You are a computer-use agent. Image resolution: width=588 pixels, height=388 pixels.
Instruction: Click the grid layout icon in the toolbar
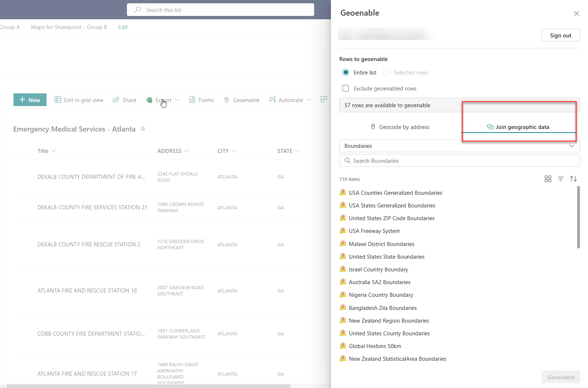tap(323, 99)
